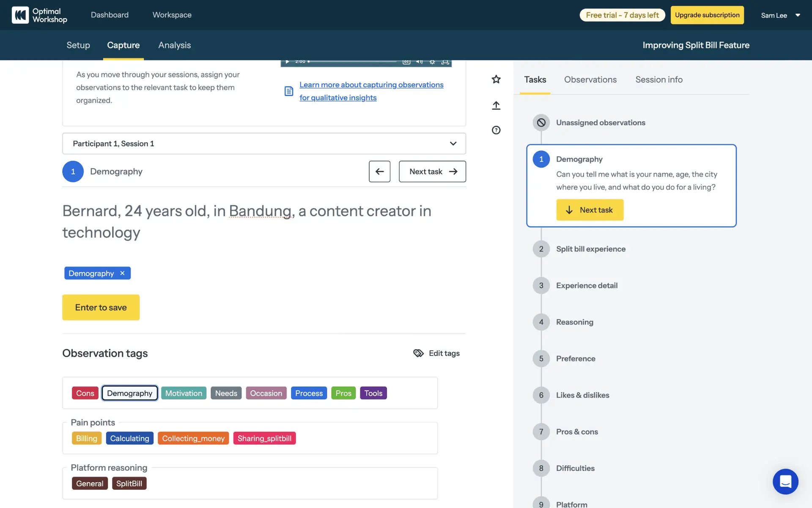Open the chat support bubble

(785, 481)
